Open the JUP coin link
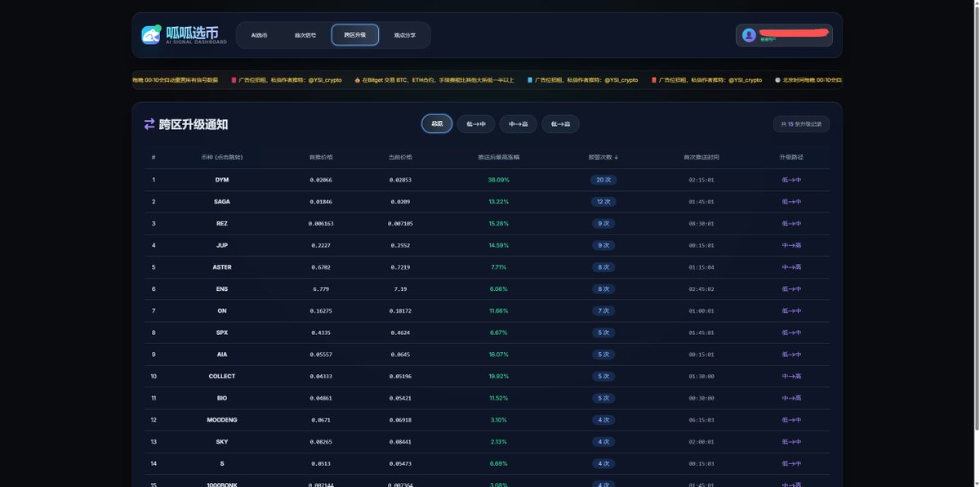 tap(222, 245)
